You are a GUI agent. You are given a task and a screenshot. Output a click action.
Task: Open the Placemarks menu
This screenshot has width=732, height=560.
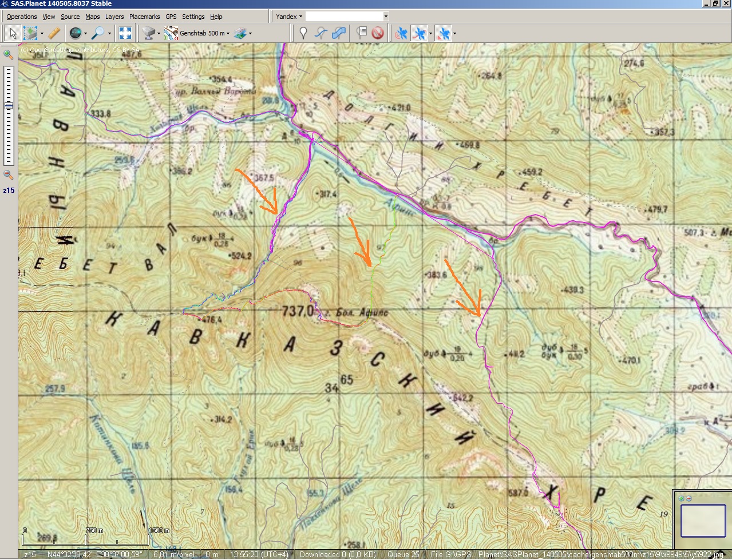[x=144, y=17]
